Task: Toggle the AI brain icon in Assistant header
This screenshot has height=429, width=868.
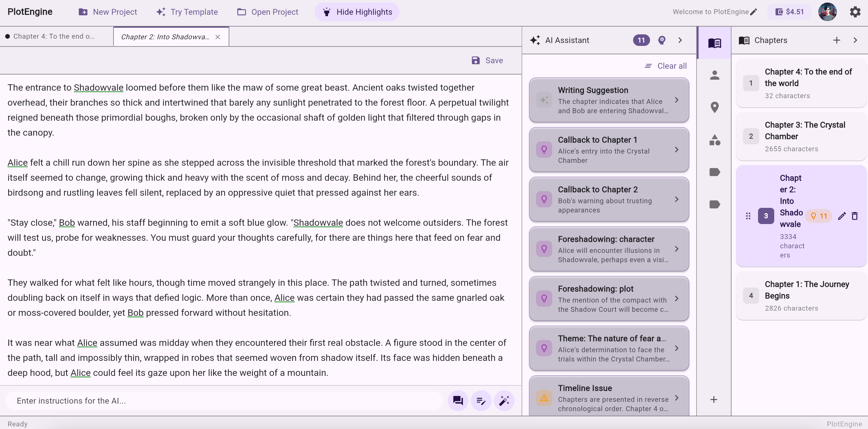Action: point(662,40)
